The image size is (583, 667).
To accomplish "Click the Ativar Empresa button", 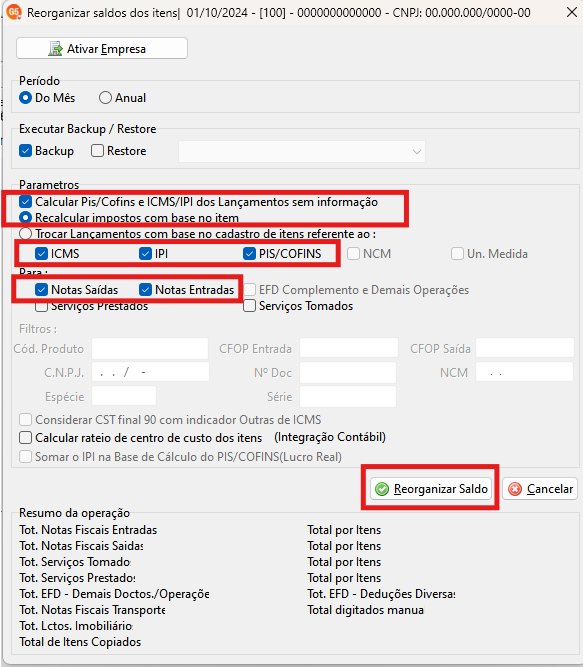I will click(x=102, y=48).
